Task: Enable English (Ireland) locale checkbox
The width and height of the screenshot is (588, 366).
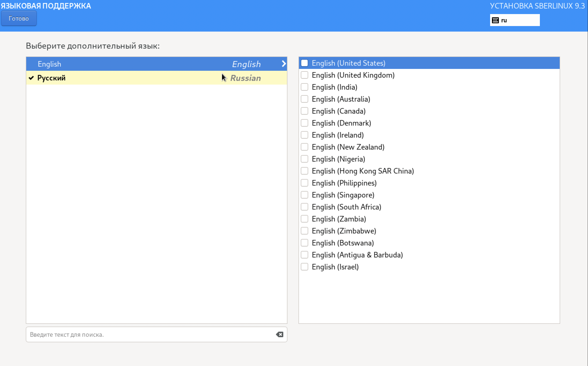Action: 304,135
